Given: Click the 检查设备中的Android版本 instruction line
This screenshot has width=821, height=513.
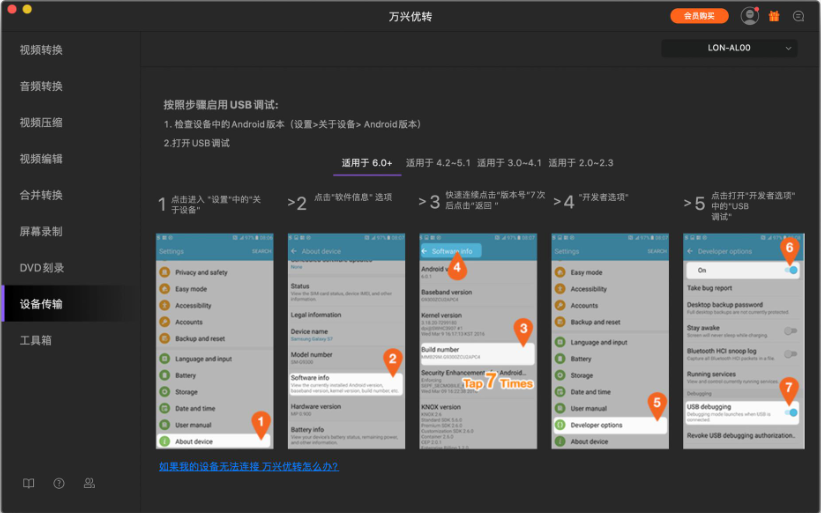Looking at the screenshot, I should point(293,124).
